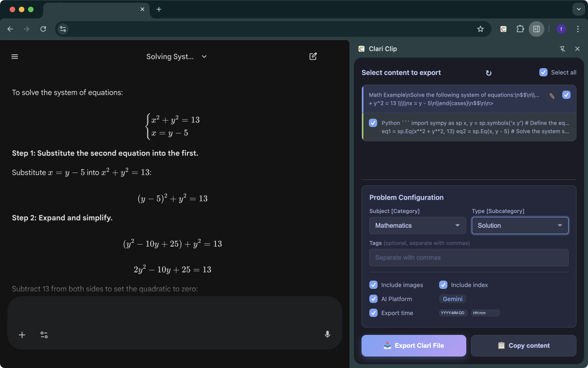588x368 pixels.
Task: Select the Python sympy content row text
Action: click(475, 127)
